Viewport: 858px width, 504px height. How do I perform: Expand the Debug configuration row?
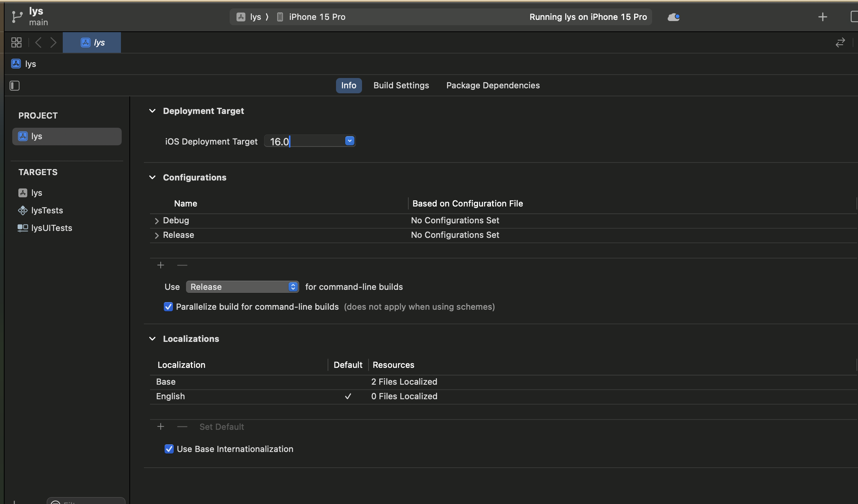click(157, 221)
